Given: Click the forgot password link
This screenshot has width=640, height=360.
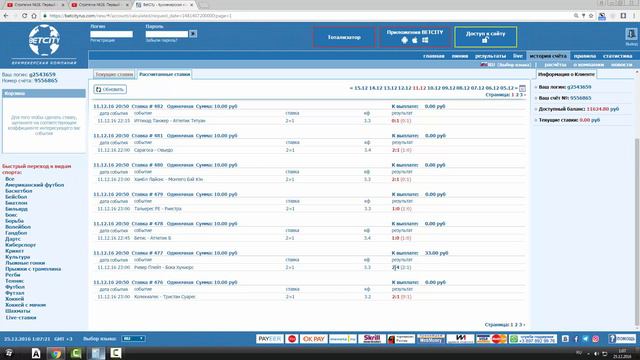Looking at the screenshot, I should click(x=162, y=40).
